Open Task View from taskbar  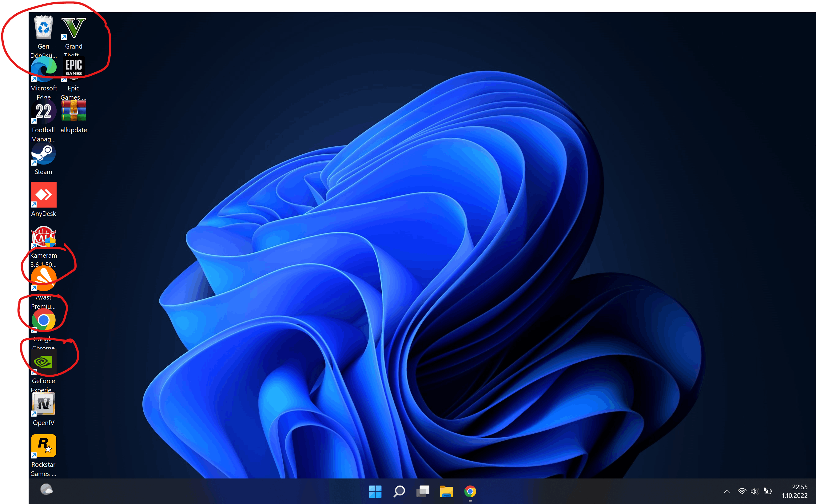coord(423,491)
